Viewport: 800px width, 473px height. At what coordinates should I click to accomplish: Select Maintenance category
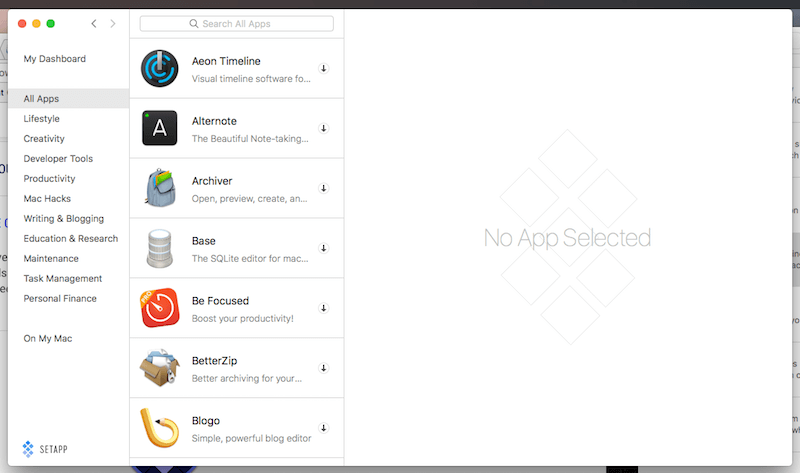click(51, 259)
